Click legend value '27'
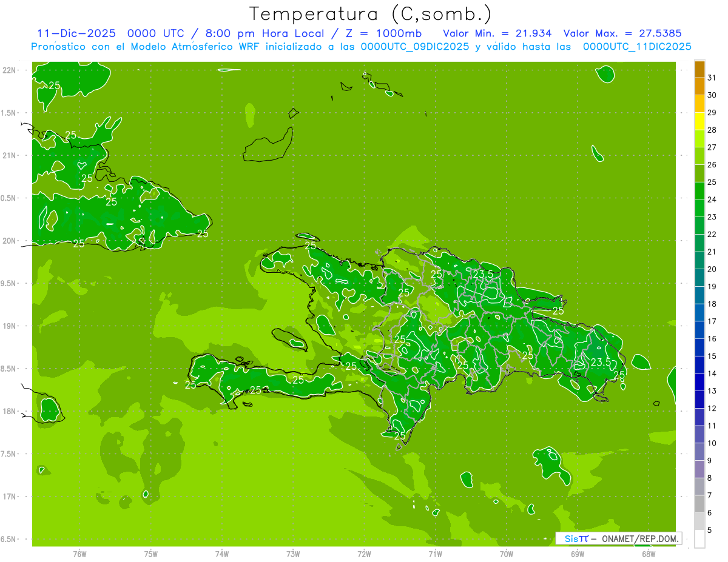 [712, 147]
